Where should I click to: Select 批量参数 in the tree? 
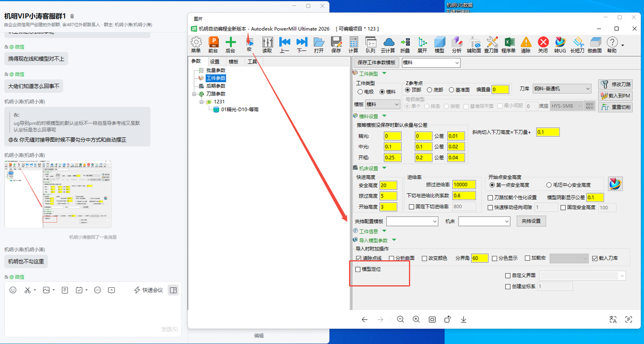[216, 70]
